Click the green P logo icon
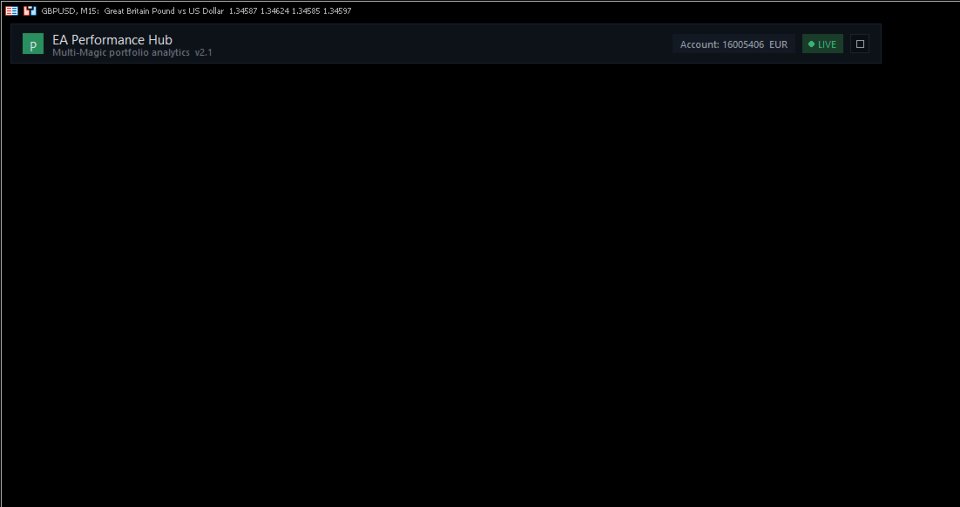The image size is (960, 507). point(33,44)
